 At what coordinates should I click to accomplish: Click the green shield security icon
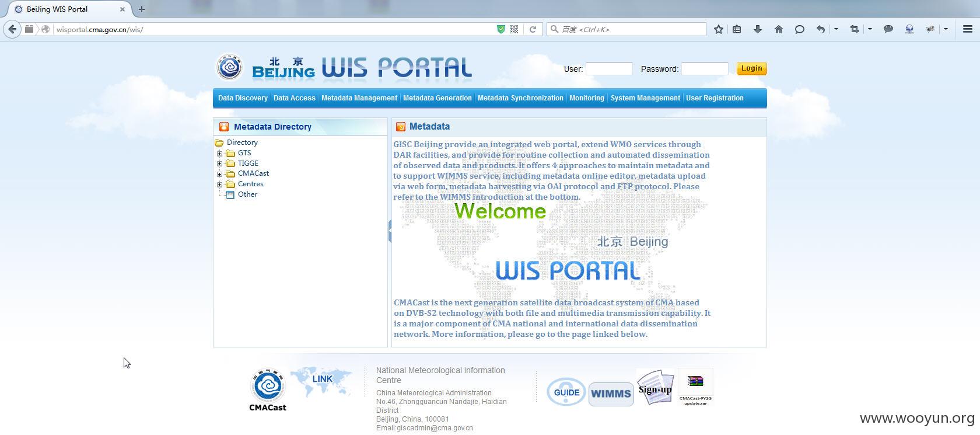(501, 29)
